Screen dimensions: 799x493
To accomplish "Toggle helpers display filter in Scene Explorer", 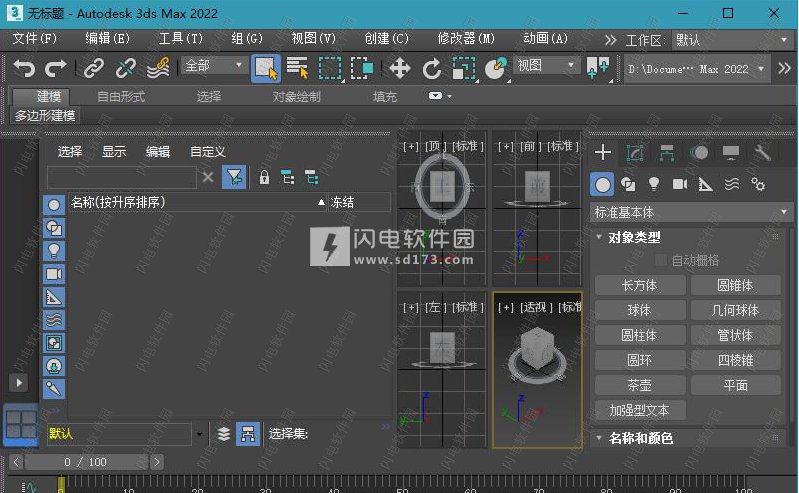I will coord(54,297).
